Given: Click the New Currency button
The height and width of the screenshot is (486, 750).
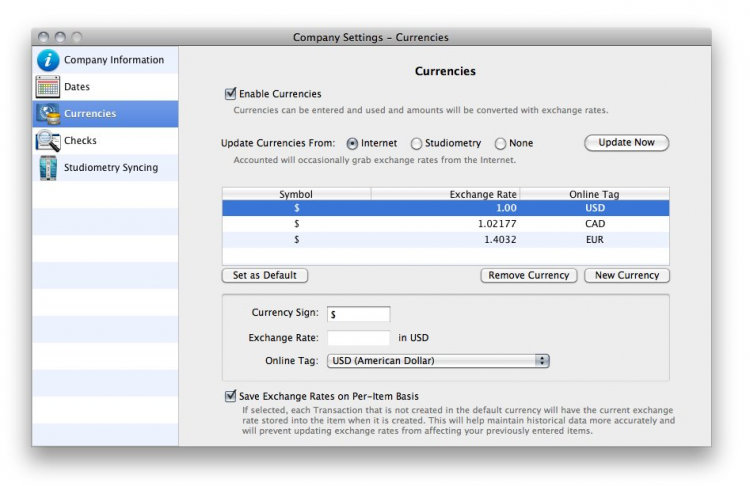Looking at the screenshot, I should click(627, 275).
